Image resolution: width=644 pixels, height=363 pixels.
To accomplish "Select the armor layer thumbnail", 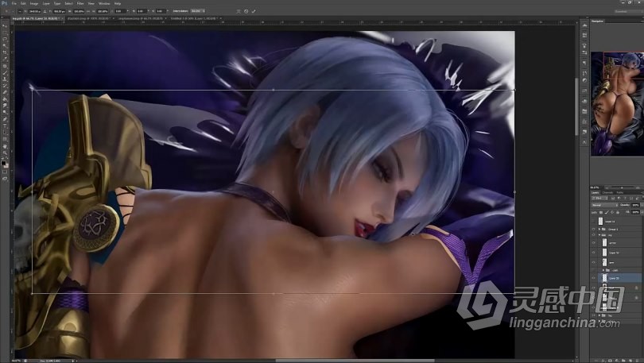I will coord(604,242).
